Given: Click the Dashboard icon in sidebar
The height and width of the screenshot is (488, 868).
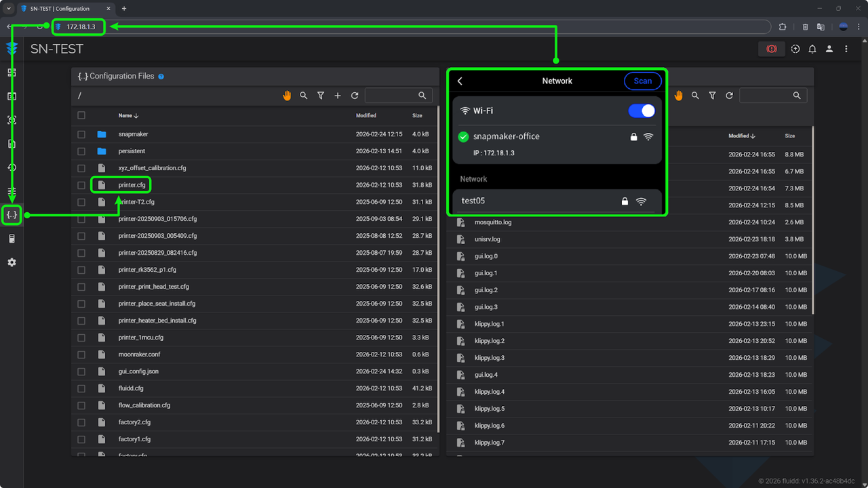Looking at the screenshot, I should click(x=12, y=73).
